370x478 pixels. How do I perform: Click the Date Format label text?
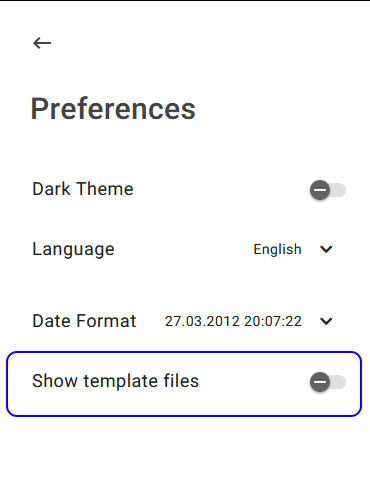pos(84,321)
